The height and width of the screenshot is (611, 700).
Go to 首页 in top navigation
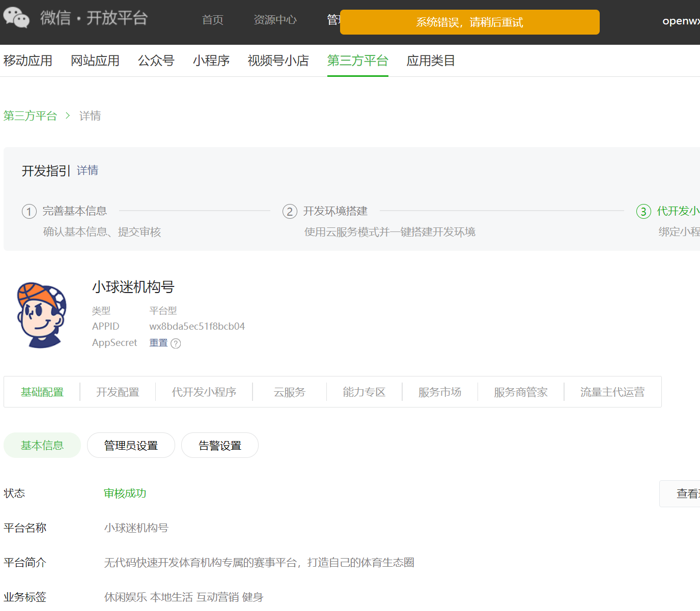tap(212, 20)
